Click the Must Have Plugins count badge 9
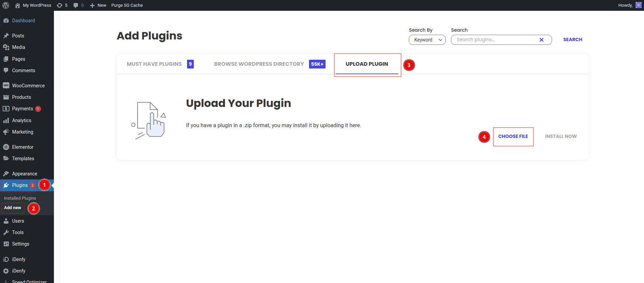Viewport: 644px width, 283px height. pyautogui.click(x=190, y=64)
